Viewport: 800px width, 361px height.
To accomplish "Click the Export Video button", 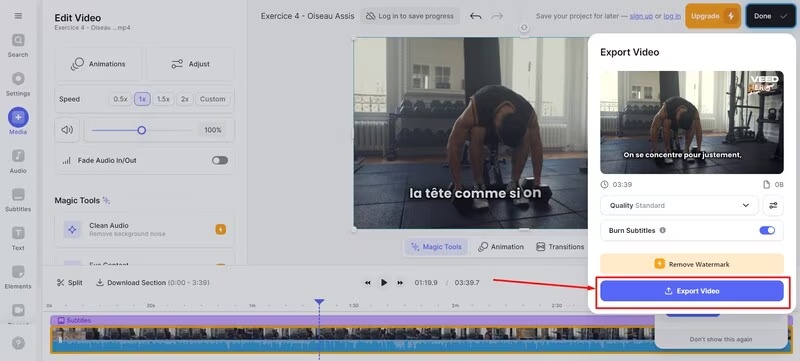I will [692, 291].
